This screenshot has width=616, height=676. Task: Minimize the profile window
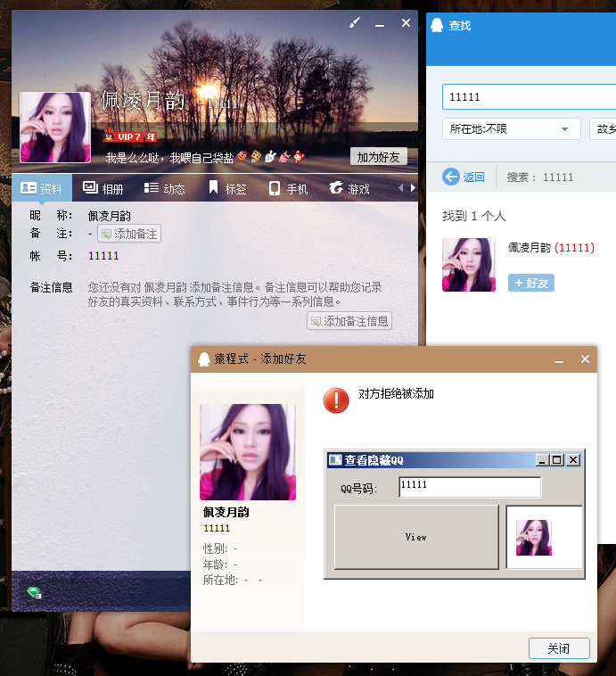pyautogui.click(x=380, y=24)
